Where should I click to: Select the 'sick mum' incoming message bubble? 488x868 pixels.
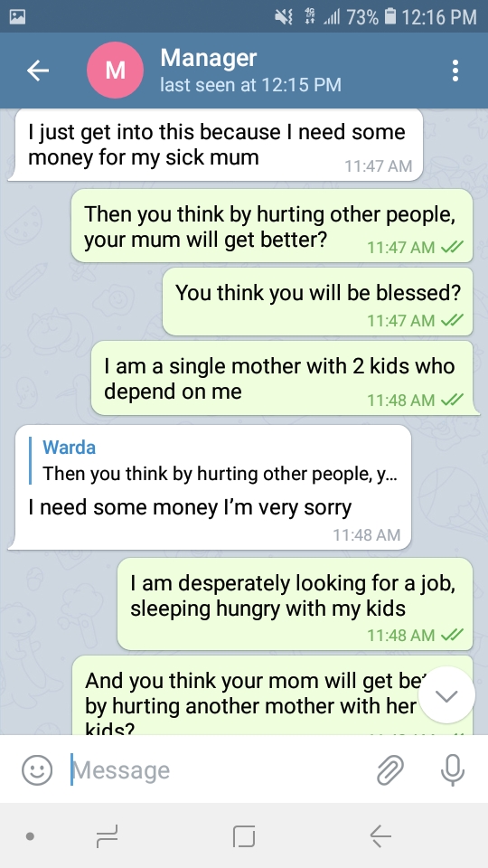tap(216, 145)
